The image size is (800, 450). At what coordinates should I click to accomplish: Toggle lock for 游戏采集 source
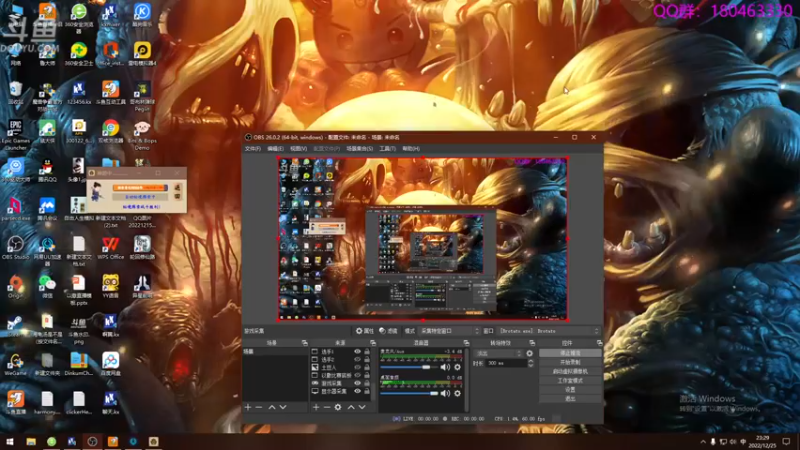(367, 383)
